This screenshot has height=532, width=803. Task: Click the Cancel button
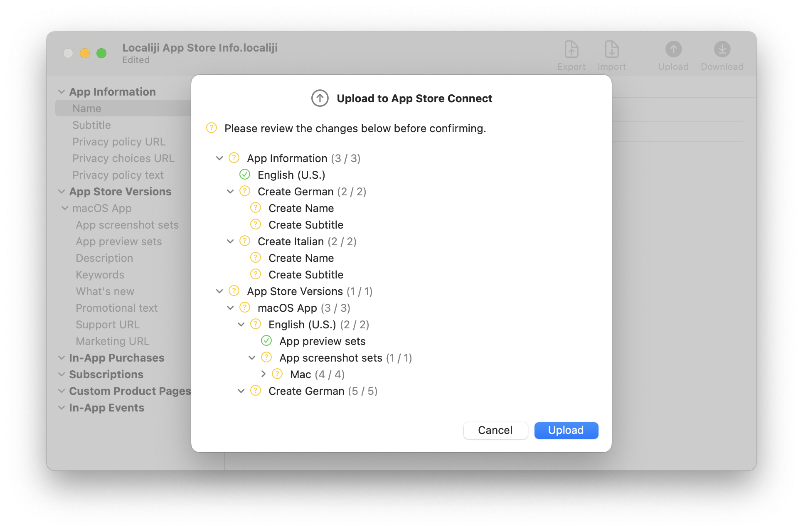[x=495, y=430]
